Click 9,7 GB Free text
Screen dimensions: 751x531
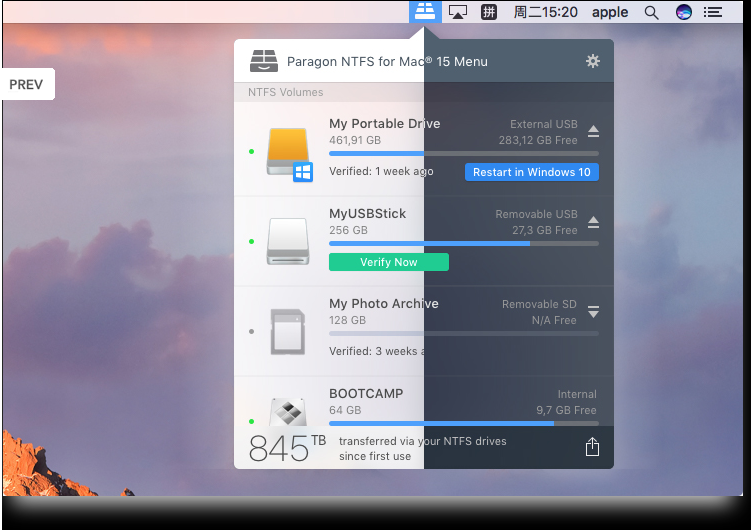coord(566,410)
